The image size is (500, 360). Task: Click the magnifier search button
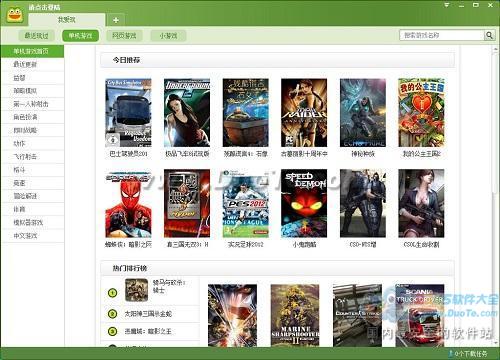[489, 35]
